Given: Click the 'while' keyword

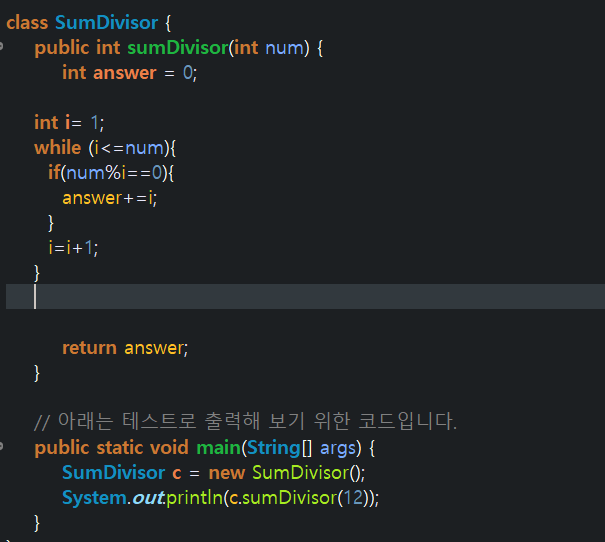Looking at the screenshot, I should (58, 148).
